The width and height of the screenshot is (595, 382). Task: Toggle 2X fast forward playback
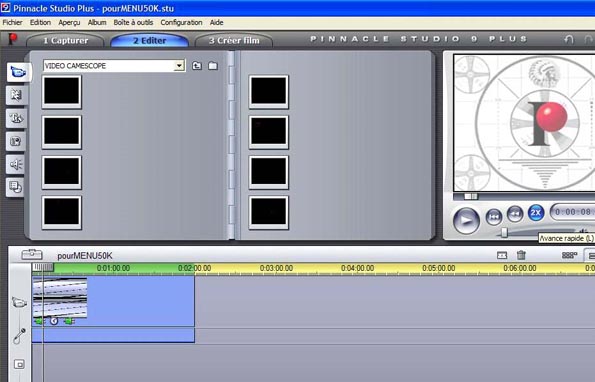[x=536, y=212]
